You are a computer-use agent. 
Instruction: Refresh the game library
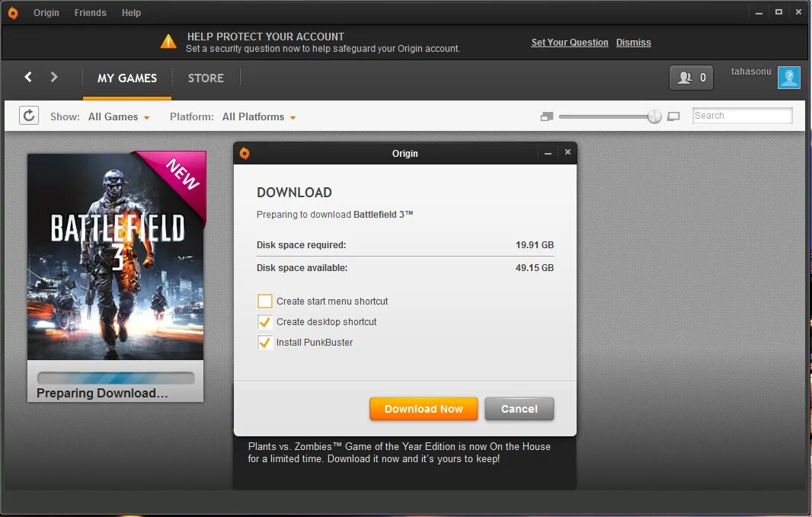(29, 116)
